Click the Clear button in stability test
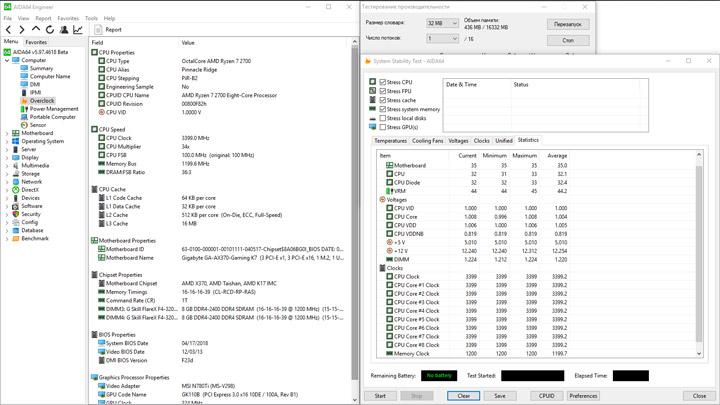 (x=463, y=396)
